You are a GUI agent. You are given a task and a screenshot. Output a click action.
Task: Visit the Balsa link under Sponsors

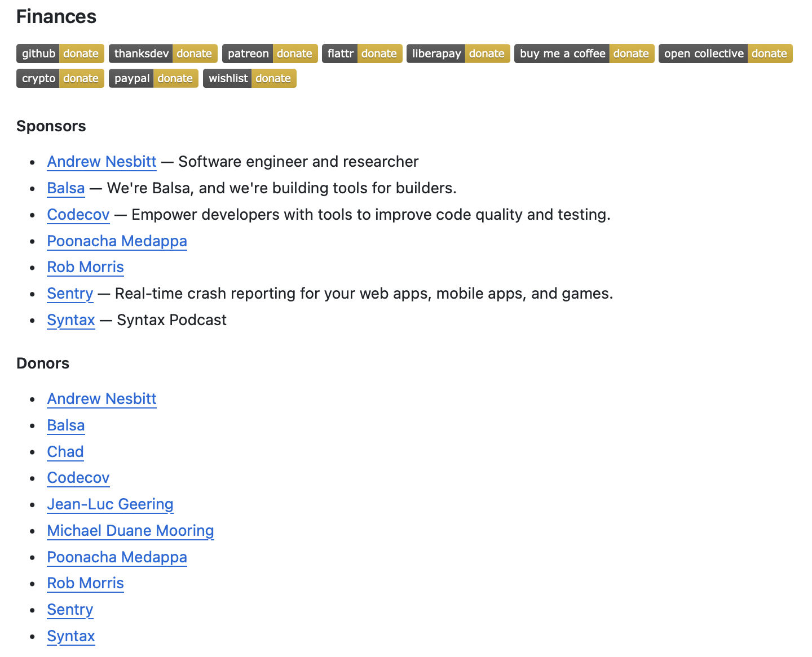tap(66, 188)
